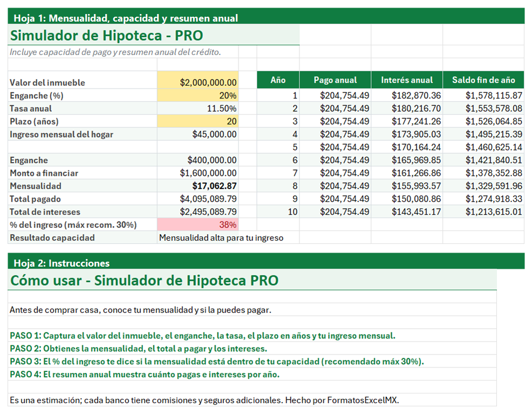Click the Plazo (años) value 20
This screenshot has height=415, width=532.
click(198, 121)
